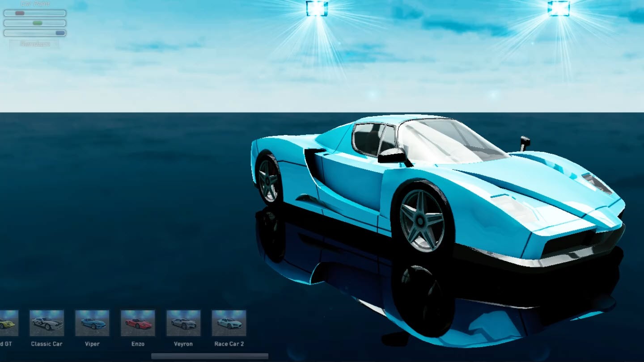Select the Viper car thumbnail
The image size is (644, 362).
(92, 323)
